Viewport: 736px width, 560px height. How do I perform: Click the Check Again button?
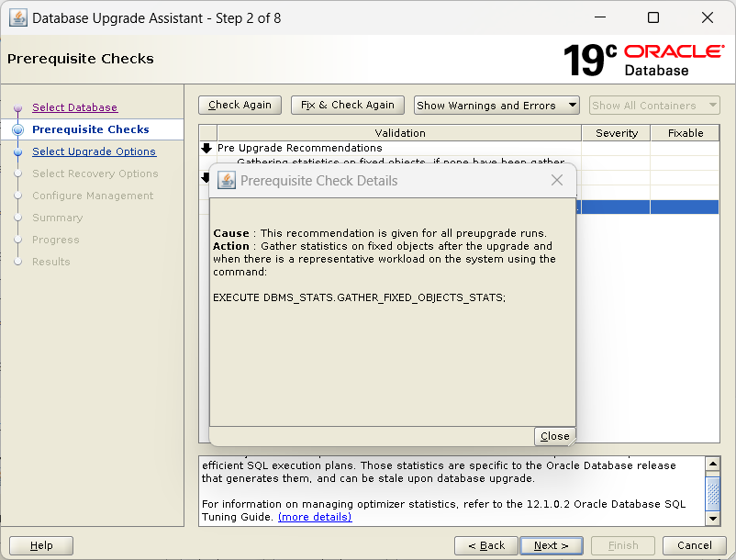point(240,105)
